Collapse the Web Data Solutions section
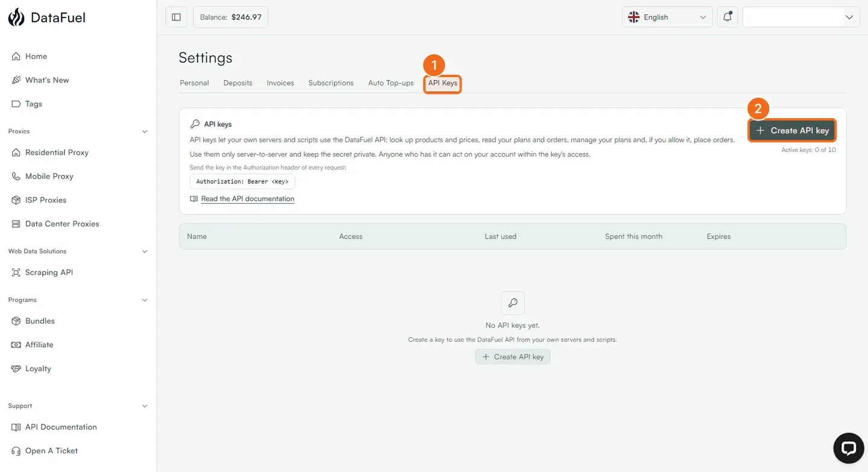The image size is (868, 472). (145, 251)
